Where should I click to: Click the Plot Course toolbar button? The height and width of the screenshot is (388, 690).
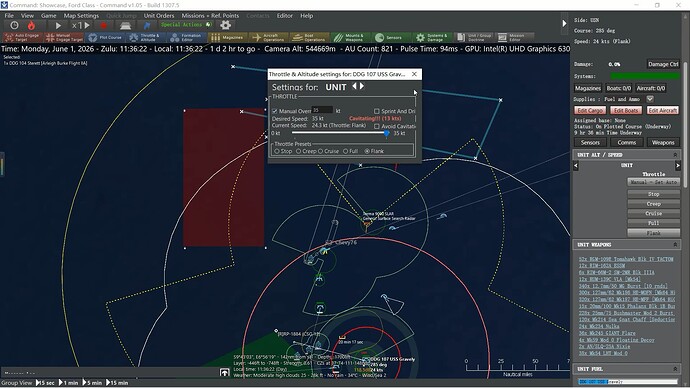pos(105,38)
